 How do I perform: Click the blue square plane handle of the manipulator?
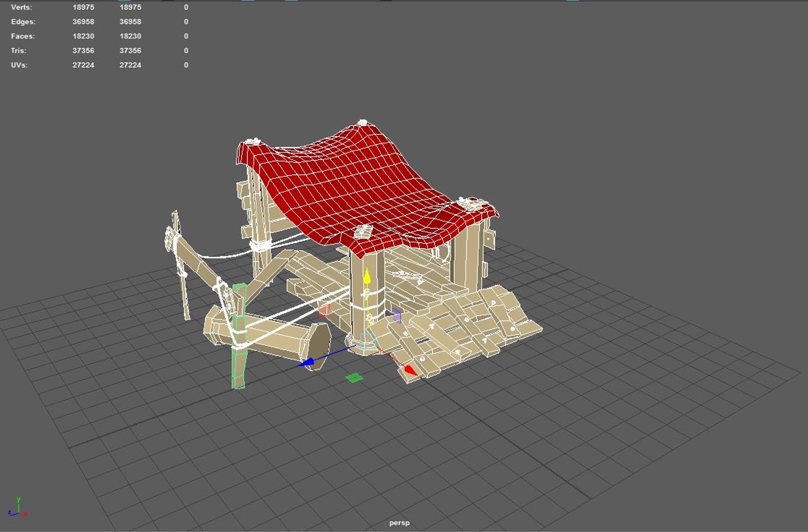[x=397, y=315]
